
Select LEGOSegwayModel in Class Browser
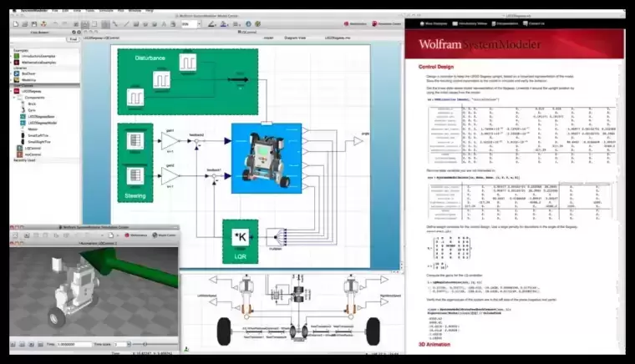pyautogui.click(x=43, y=123)
